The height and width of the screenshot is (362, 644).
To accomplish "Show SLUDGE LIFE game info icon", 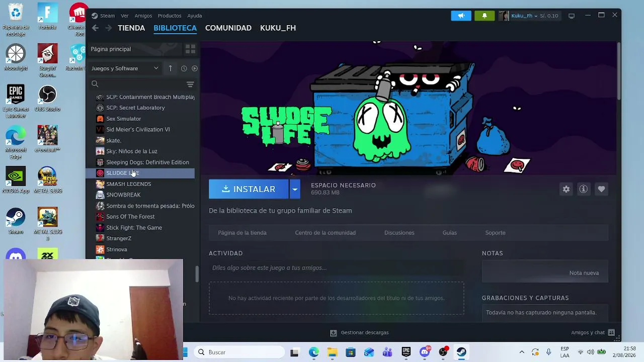I will pos(583,189).
